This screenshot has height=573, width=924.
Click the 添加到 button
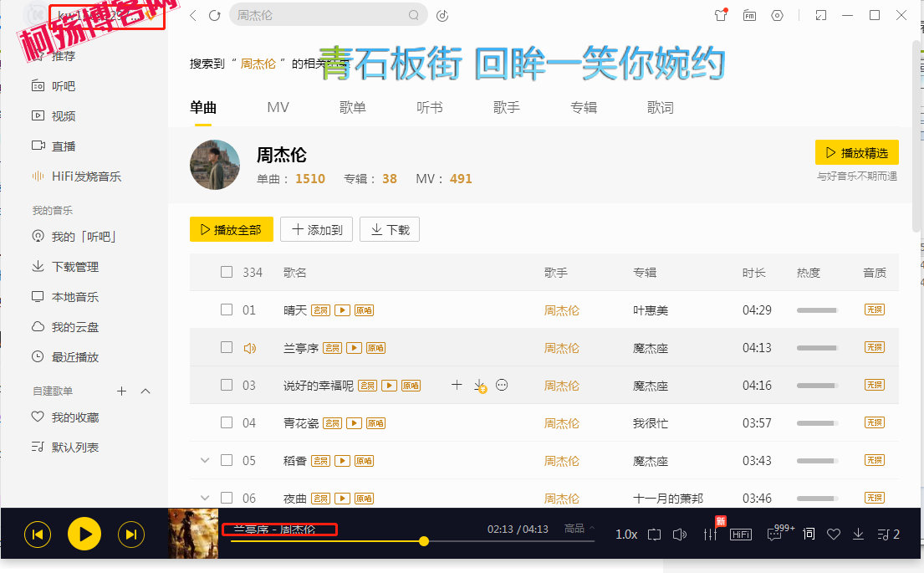coord(316,229)
